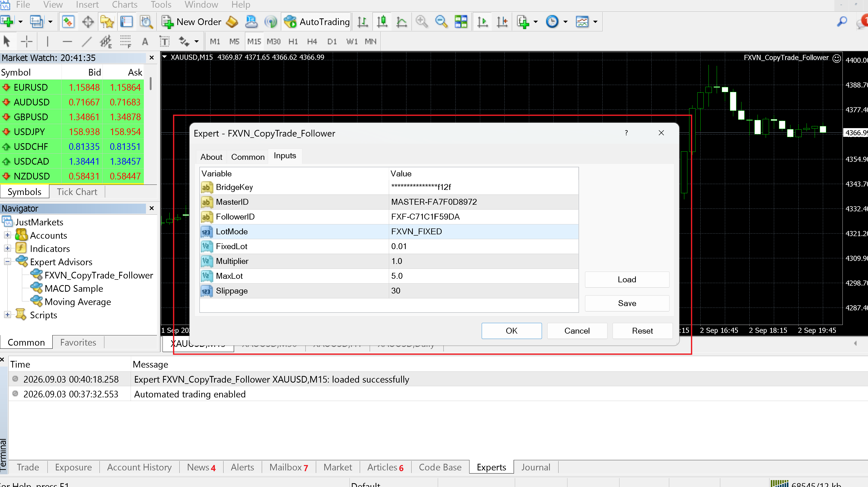
Task: Collapse the Expert Advisors tree node
Action: 7,262
